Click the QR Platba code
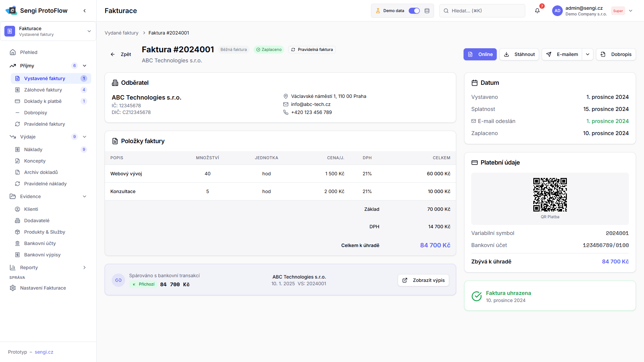Viewport: 644px width, 362px height. tap(550, 195)
